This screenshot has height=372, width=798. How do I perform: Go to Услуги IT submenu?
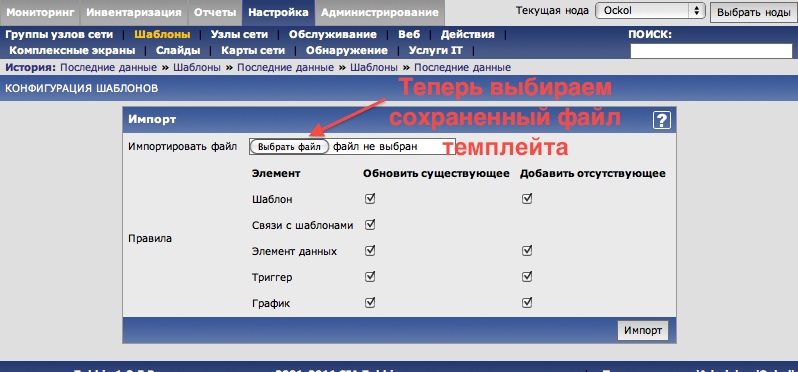pos(436,50)
